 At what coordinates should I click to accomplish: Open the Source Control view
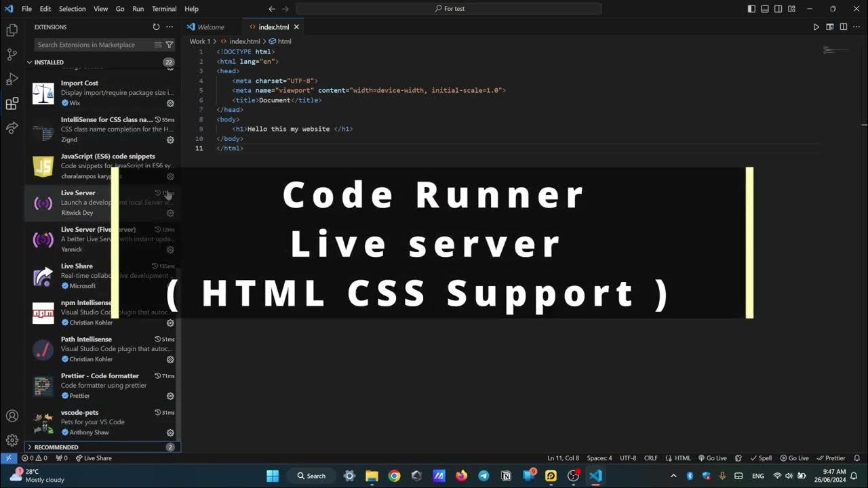(12, 55)
